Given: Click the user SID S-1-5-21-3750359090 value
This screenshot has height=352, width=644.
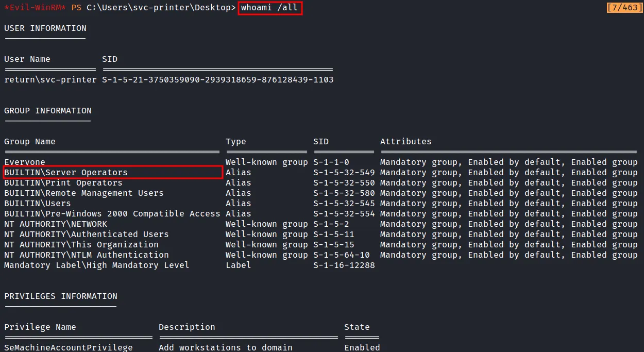Looking at the screenshot, I should coord(216,79).
